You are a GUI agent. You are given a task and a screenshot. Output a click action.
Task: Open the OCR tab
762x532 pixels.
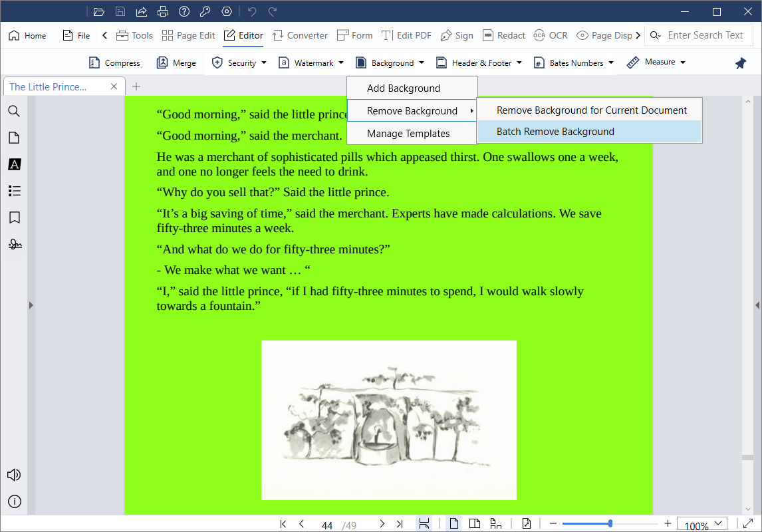point(551,35)
